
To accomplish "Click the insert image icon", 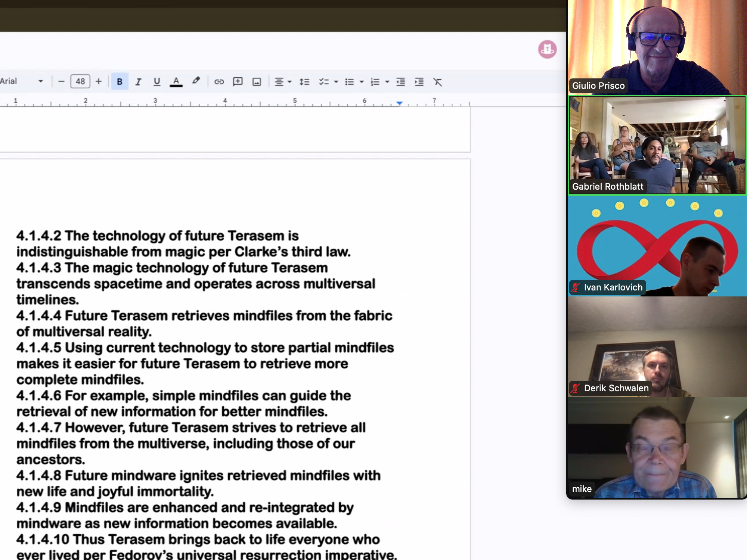I will coord(257,81).
